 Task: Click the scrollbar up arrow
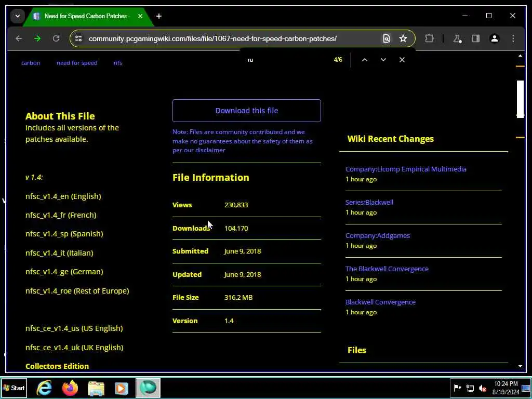click(520, 56)
